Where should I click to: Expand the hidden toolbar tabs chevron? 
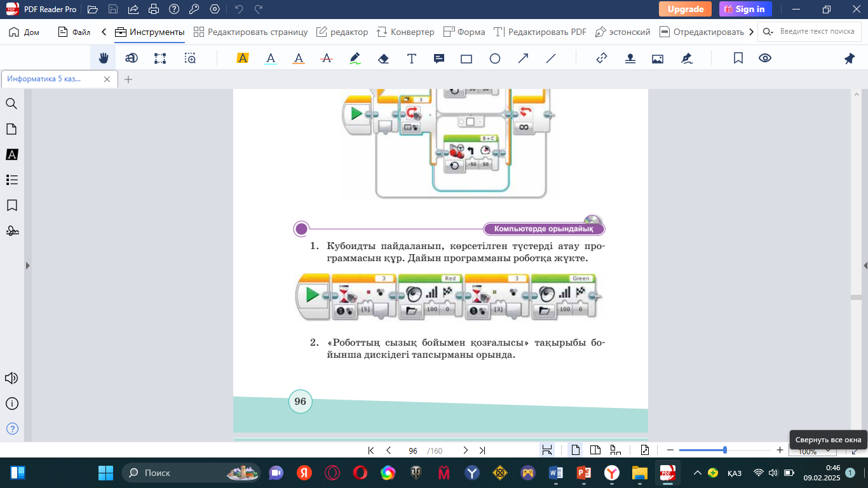pos(752,32)
